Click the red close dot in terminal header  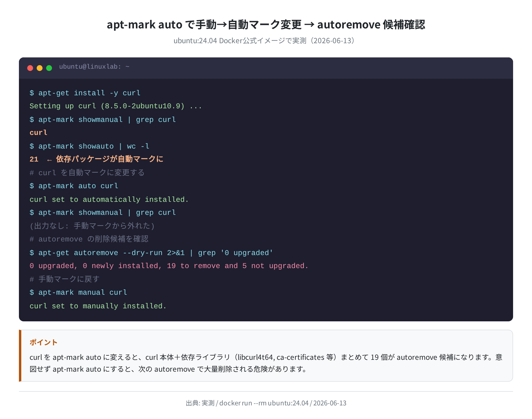(30, 68)
